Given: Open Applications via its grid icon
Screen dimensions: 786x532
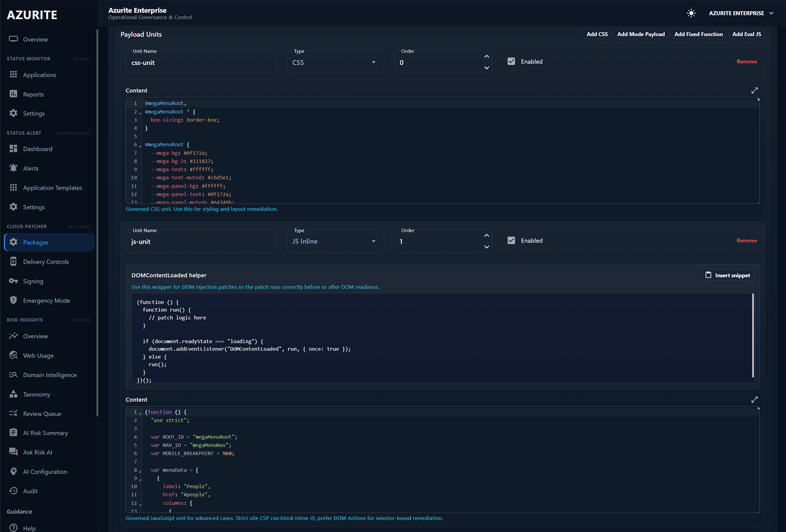Looking at the screenshot, I should [14, 74].
